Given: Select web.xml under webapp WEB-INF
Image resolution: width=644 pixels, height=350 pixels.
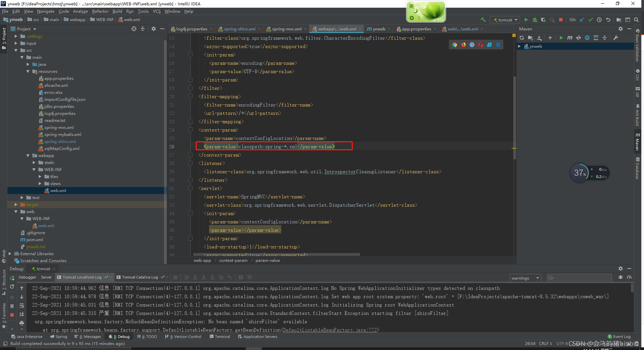Looking at the screenshot, I should [x=59, y=190].
